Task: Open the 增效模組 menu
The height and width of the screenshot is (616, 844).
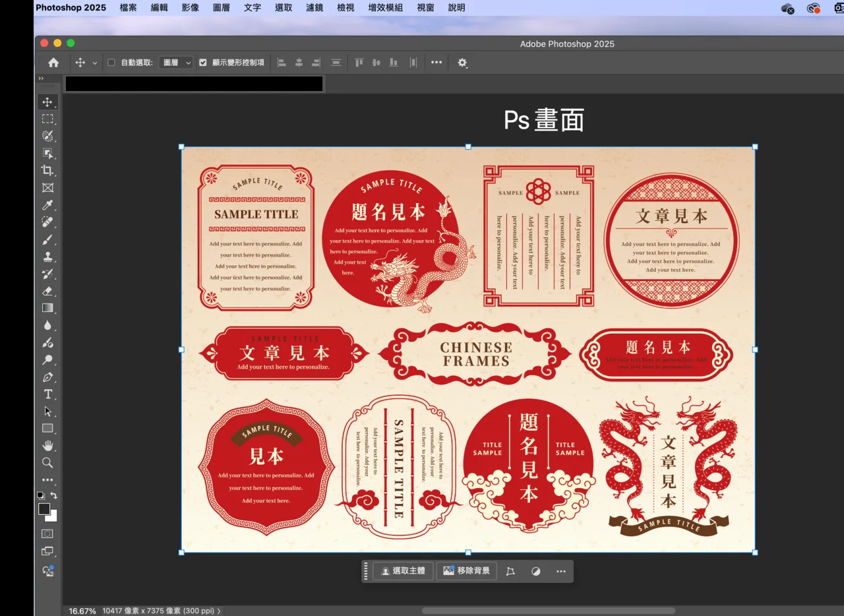Action: coord(386,8)
